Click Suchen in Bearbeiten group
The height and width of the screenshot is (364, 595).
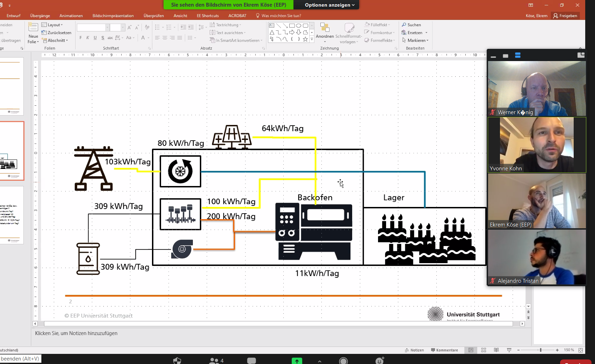coord(411,25)
